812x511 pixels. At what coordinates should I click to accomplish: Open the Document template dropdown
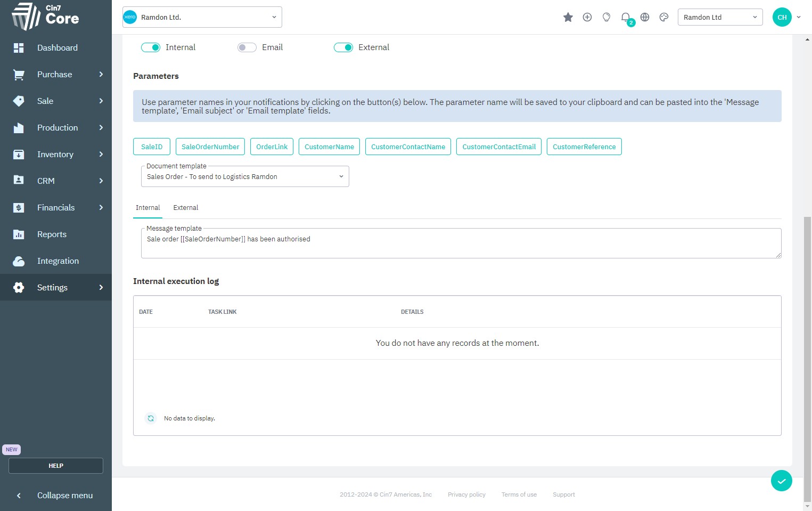pyautogui.click(x=245, y=177)
